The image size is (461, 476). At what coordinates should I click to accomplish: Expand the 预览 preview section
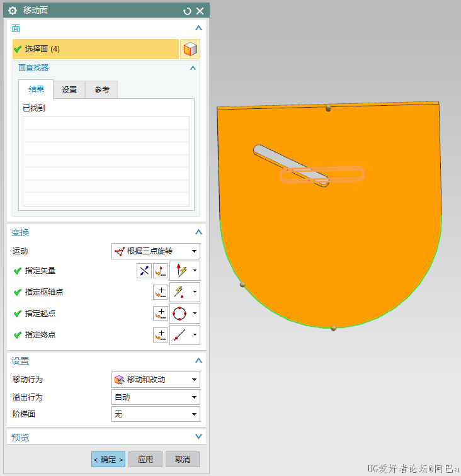(198, 437)
